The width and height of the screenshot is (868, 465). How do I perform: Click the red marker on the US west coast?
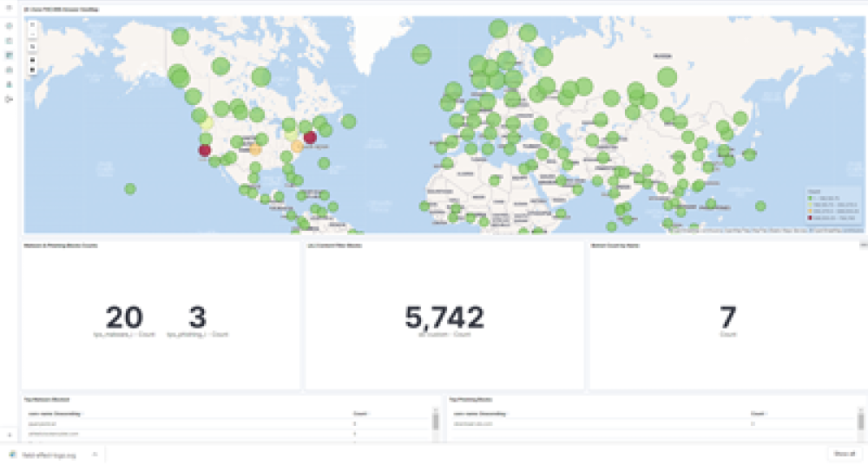205,150
